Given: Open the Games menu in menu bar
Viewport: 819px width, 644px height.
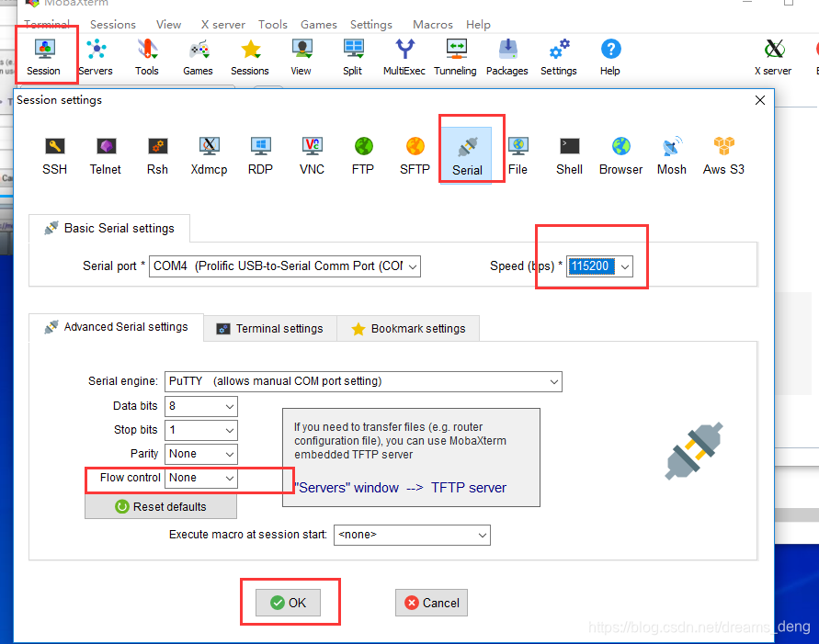Looking at the screenshot, I should coord(319,25).
